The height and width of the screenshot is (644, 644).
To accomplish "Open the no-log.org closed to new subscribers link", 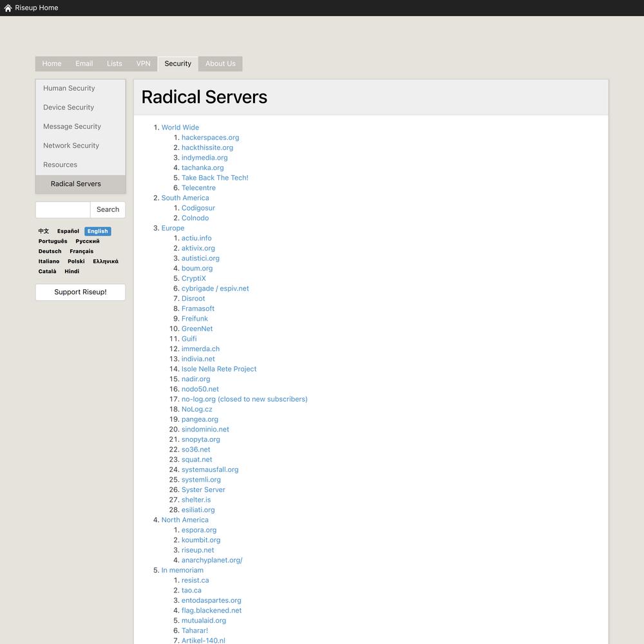I will tap(244, 399).
